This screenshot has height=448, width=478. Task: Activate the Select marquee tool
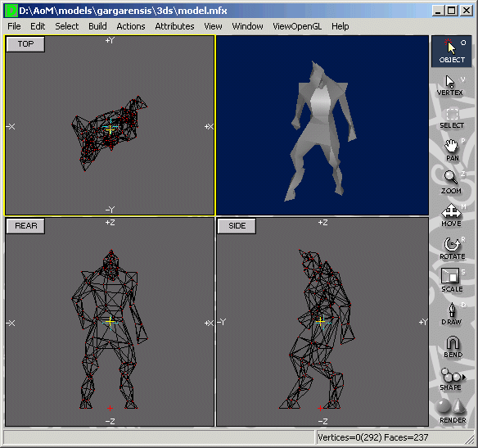pos(452,119)
